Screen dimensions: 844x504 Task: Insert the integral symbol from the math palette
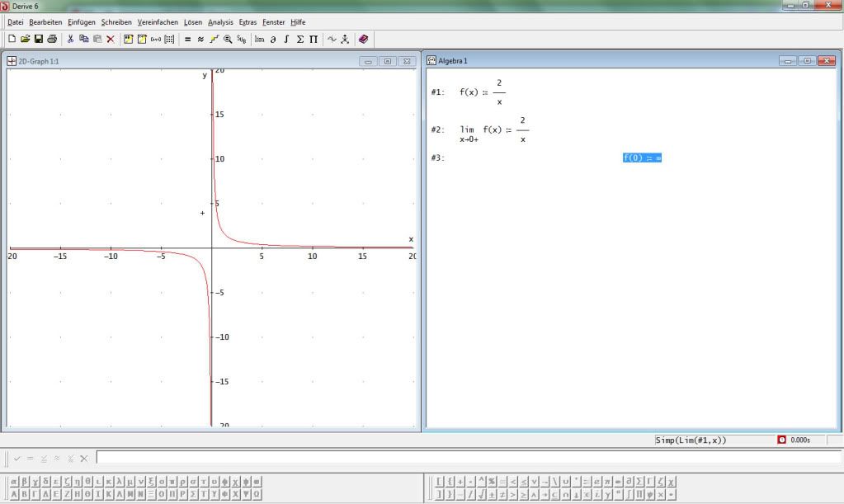[x=629, y=494]
